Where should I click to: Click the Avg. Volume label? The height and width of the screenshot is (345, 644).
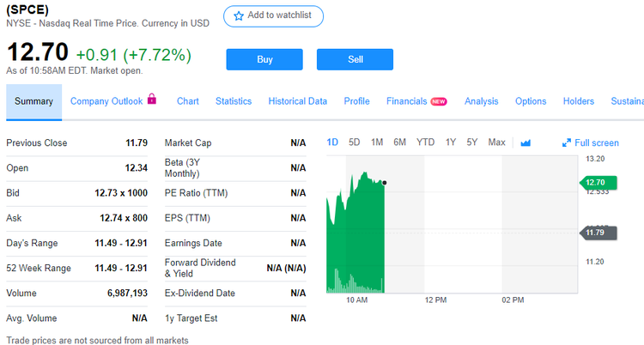(32, 318)
